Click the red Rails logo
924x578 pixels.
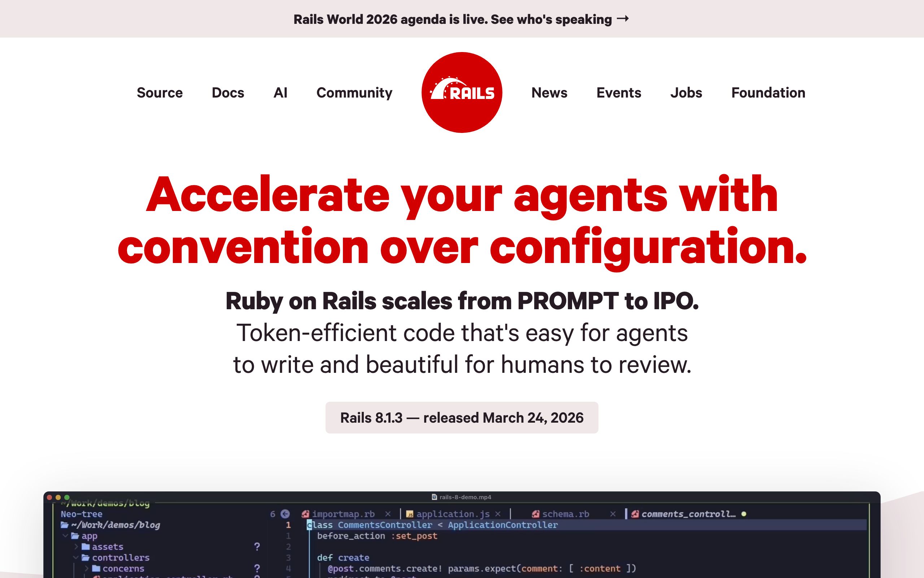(x=462, y=92)
